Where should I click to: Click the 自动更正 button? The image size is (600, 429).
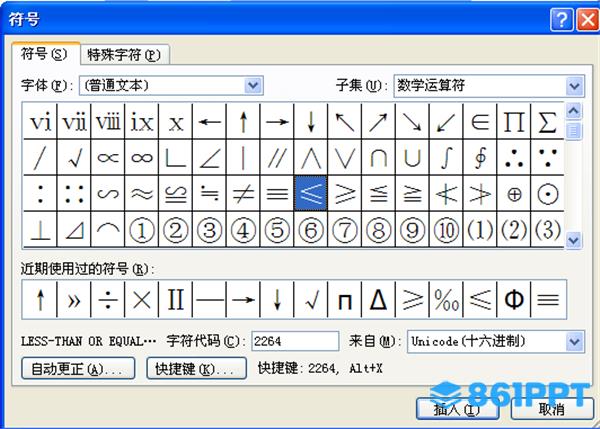pyautogui.click(x=78, y=369)
